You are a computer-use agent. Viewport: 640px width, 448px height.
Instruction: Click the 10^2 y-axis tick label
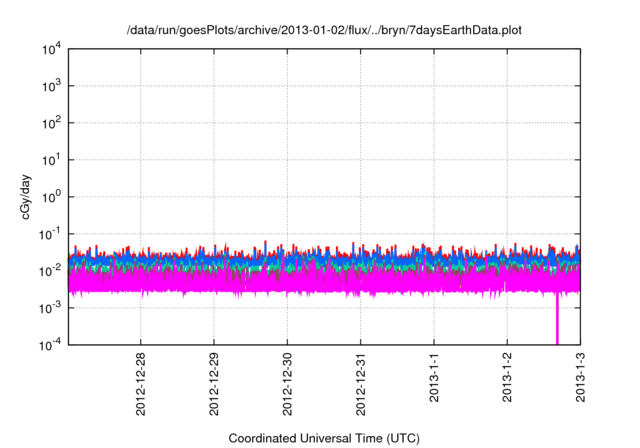click(53, 123)
